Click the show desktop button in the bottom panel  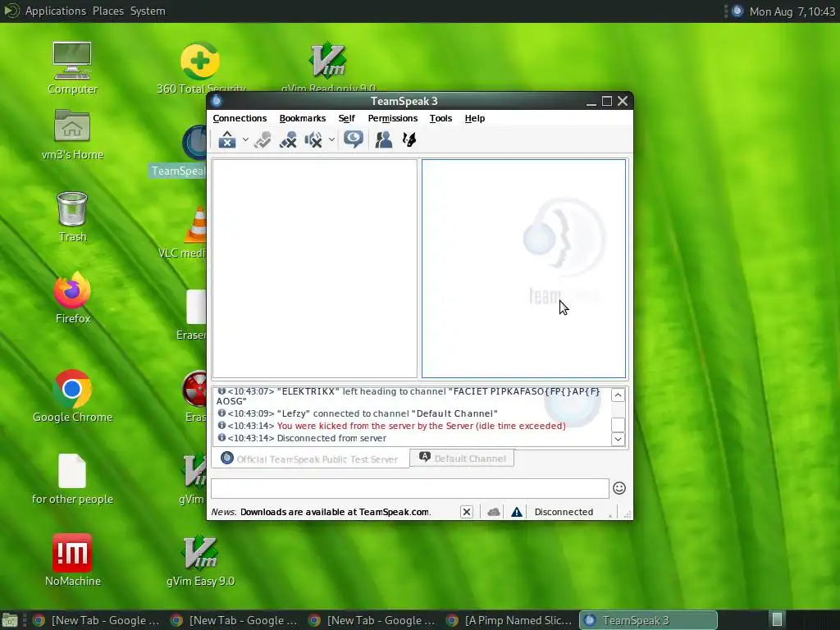click(x=9, y=620)
